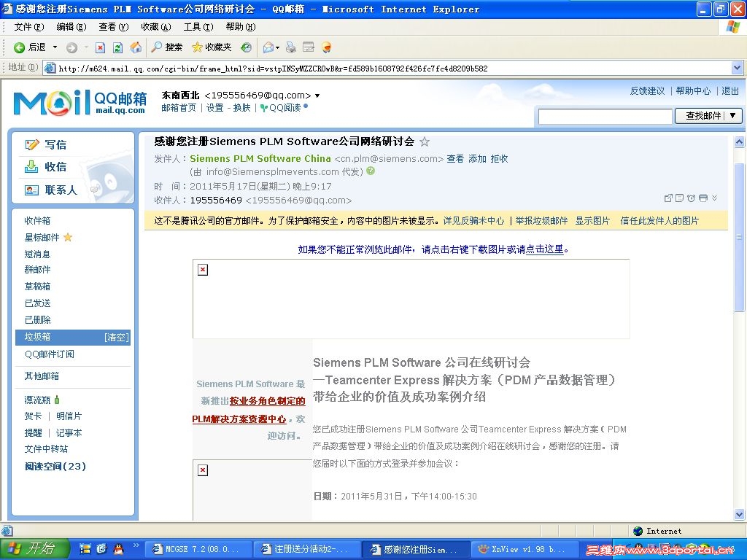Click the green help question mark icon

pyautogui.click(x=371, y=171)
